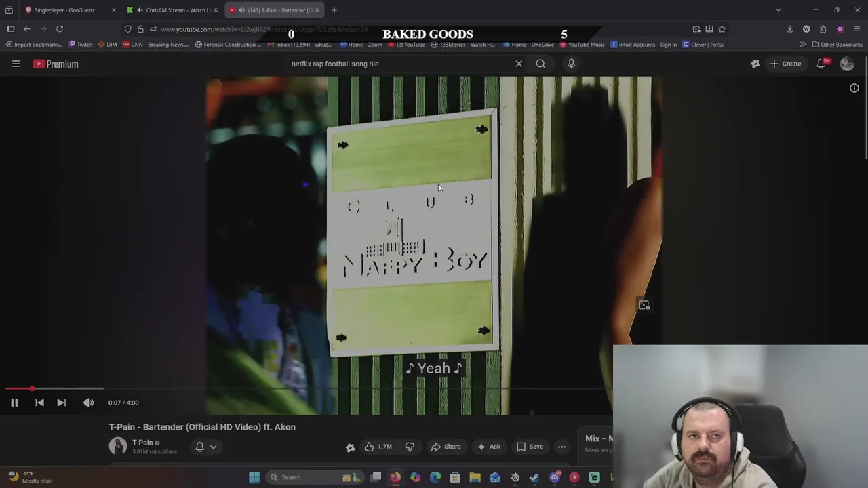Open a new browser tab

click(334, 10)
